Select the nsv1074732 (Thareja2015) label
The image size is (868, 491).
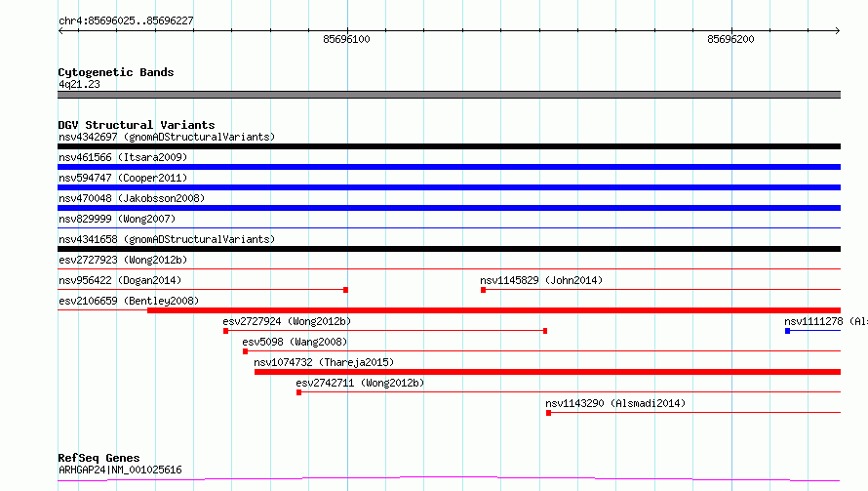click(x=324, y=362)
